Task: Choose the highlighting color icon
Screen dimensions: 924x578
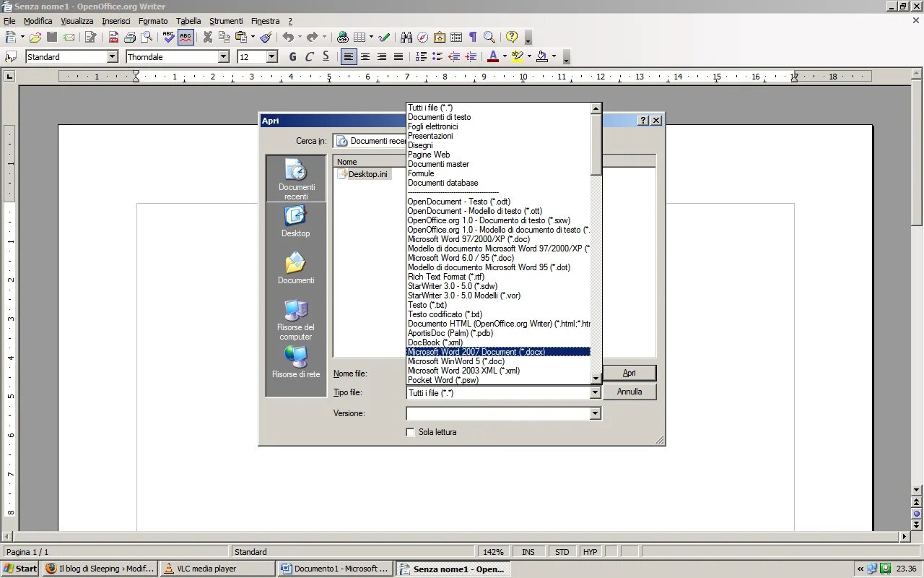Action: point(517,56)
